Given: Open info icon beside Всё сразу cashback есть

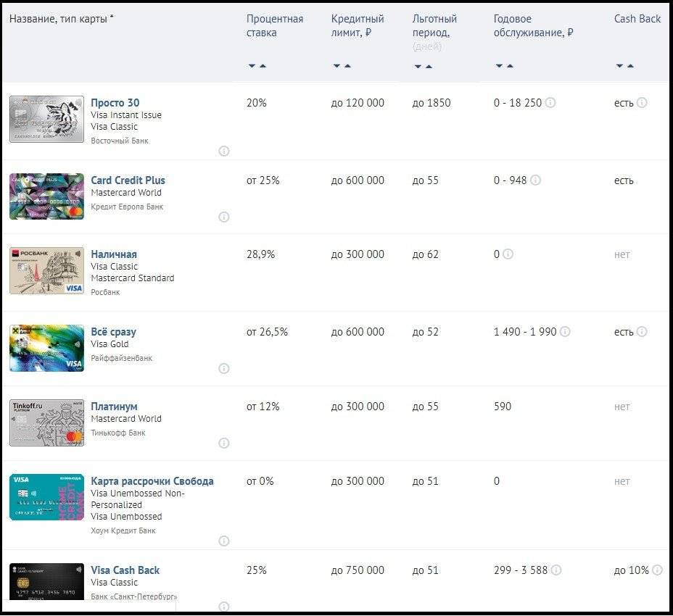Looking at the screenshot, I should [642, 332].
